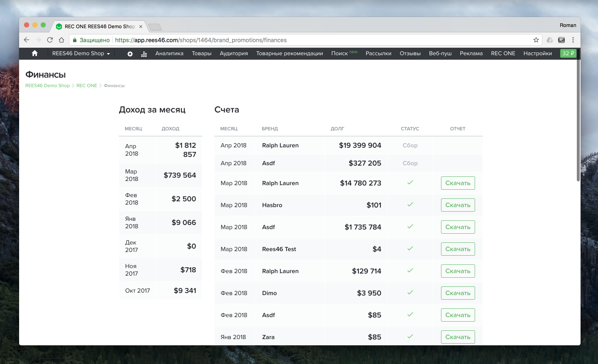
Task: Click the green 32 ₽ balance badge
Action: point(568,53)
